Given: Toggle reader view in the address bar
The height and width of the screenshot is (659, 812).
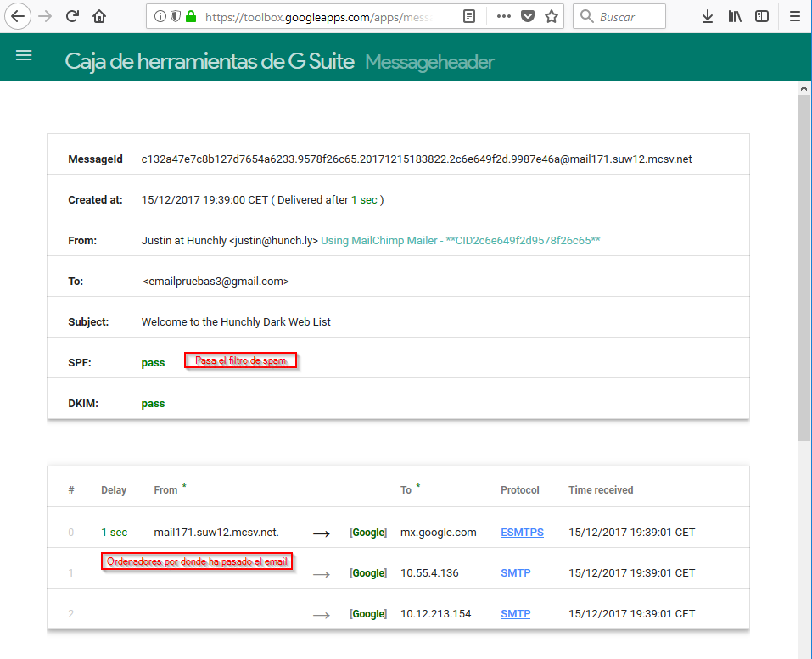Looking at the screenshot, I should (x=469, y=17).
